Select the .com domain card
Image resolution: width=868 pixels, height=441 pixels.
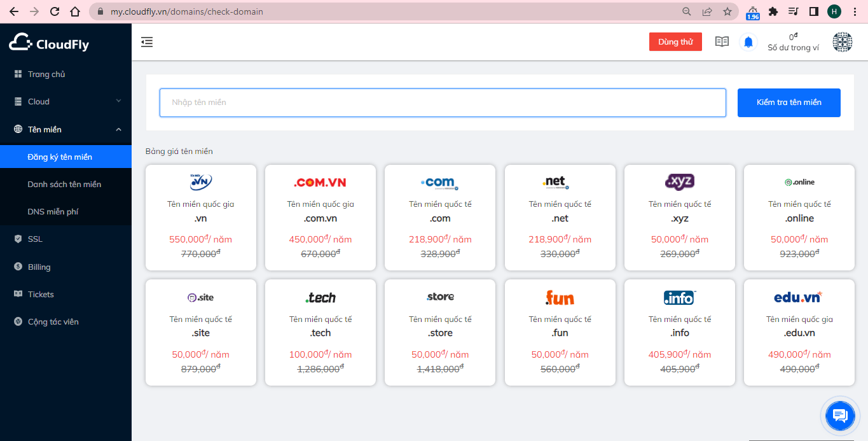pyautogui.click(x=440, y=218)
